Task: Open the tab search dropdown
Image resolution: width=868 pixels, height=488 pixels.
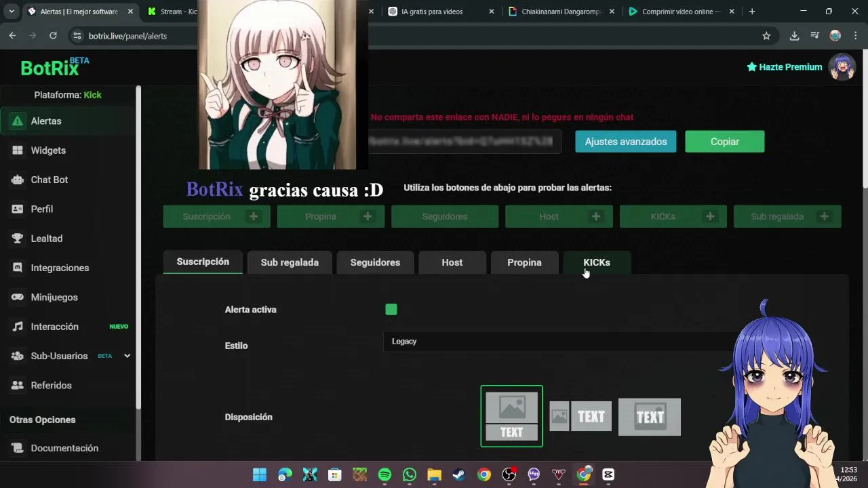Action: 12,12
